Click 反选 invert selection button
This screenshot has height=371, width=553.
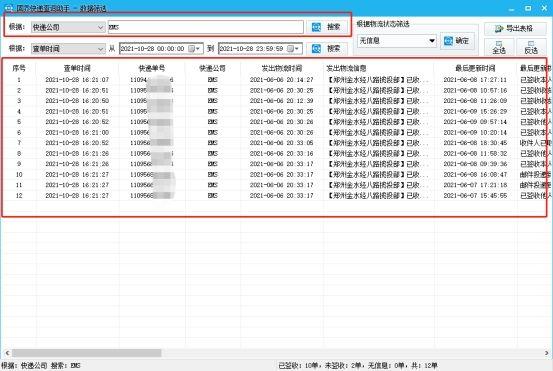click(x=531, y=47)
